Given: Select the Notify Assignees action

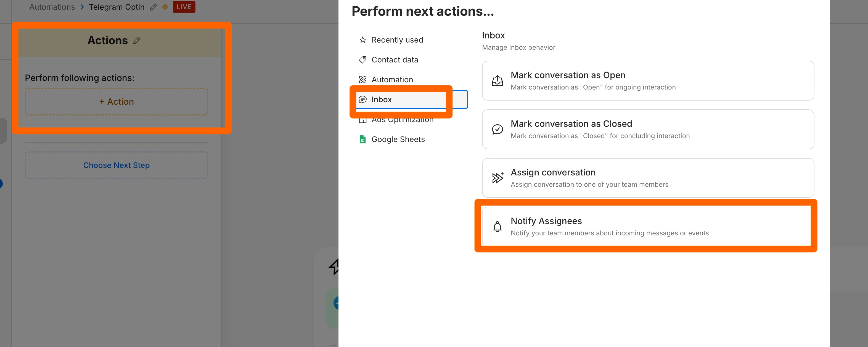Looking at the screenshot, I should (648, 226).
